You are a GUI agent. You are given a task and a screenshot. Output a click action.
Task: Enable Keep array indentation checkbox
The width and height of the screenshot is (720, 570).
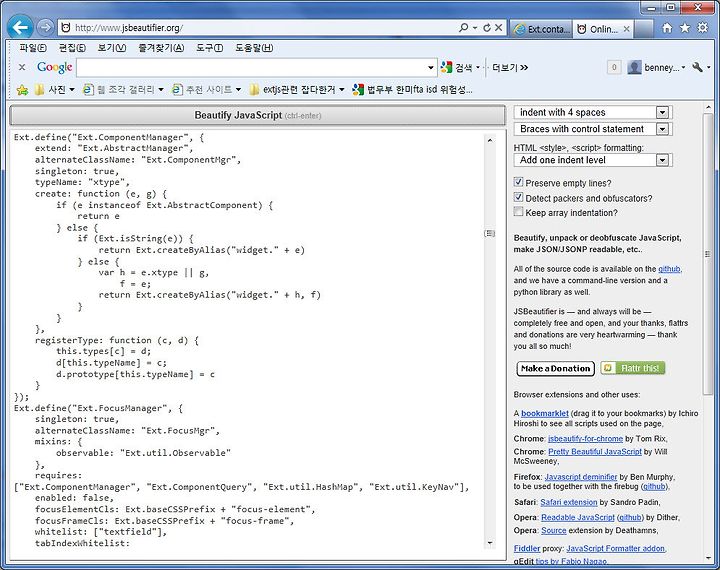click(x=518, y=212)
